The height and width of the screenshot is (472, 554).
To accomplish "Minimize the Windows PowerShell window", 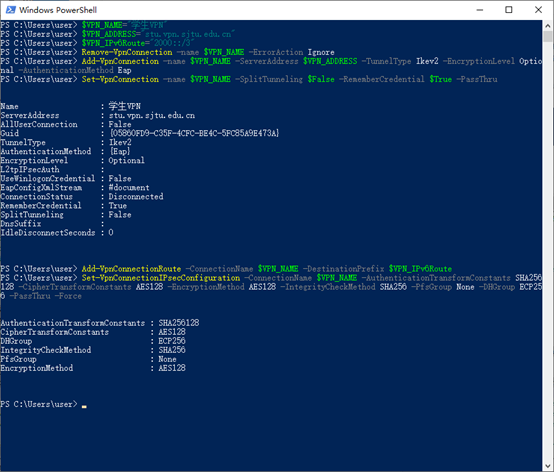I will 479,10.
